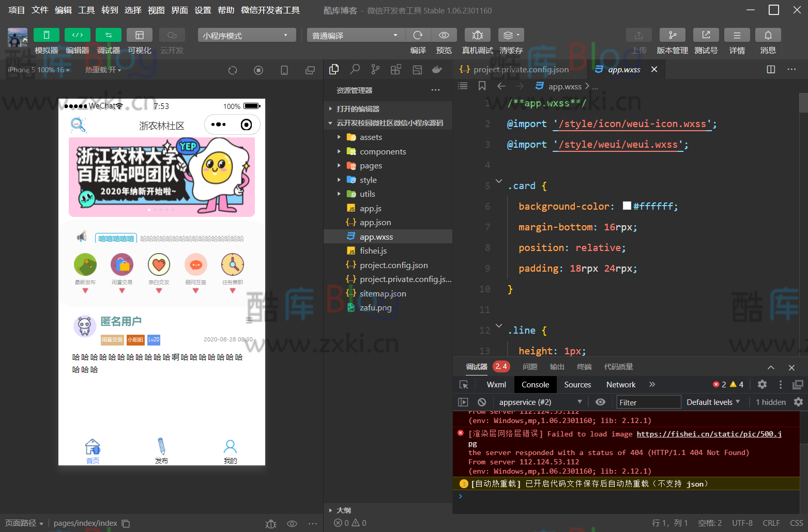Click the console Filter input field
This screenshot has height=532, width=808.
(x=648, y=402)
